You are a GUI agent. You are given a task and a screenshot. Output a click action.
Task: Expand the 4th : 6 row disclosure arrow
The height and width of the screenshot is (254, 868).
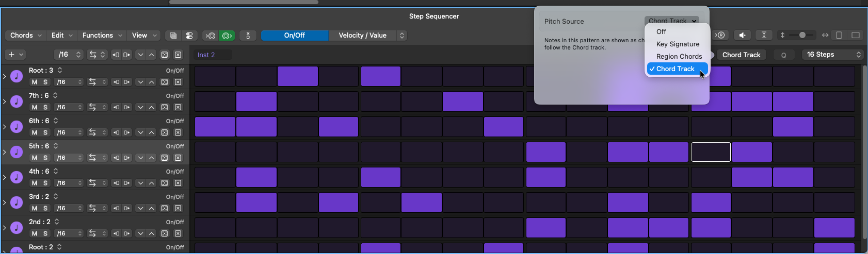coord(5,177)
